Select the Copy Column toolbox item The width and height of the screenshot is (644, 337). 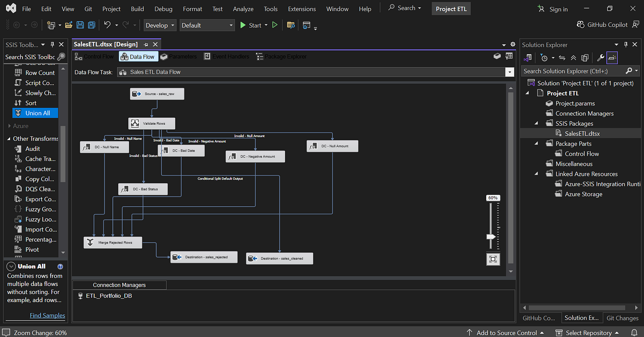tap(34, 179)
